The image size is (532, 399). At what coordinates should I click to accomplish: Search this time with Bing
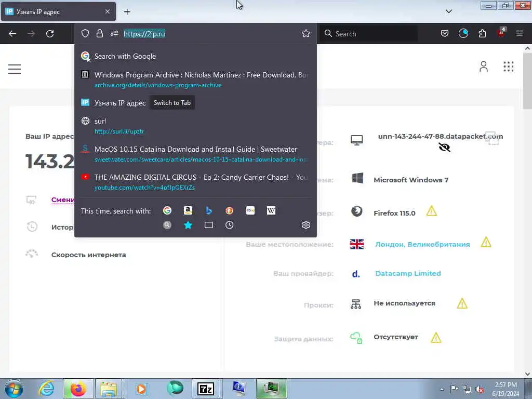click(x=209, y=211)
